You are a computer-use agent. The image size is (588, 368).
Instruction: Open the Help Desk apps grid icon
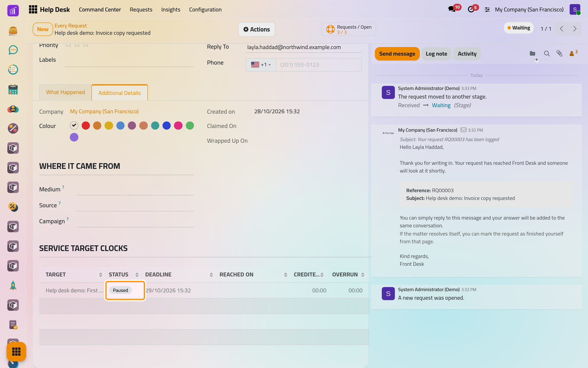[33, 10]
